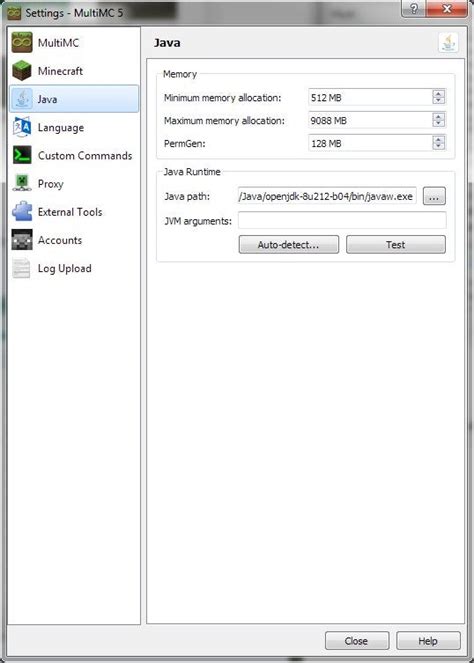Decrease minimum memory allocation with down arrow

(x=439, y=101)
